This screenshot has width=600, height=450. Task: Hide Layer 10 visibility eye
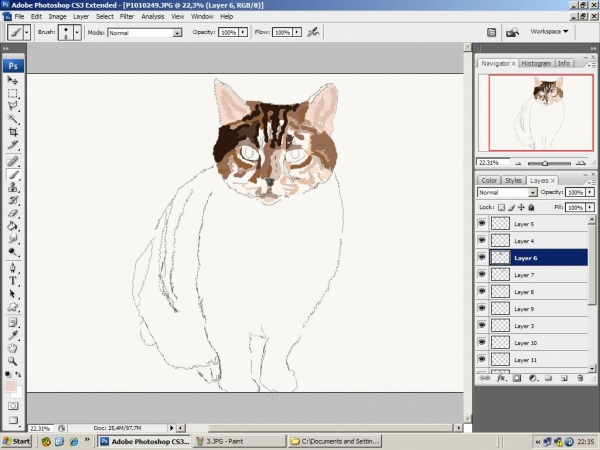(482, 342)
